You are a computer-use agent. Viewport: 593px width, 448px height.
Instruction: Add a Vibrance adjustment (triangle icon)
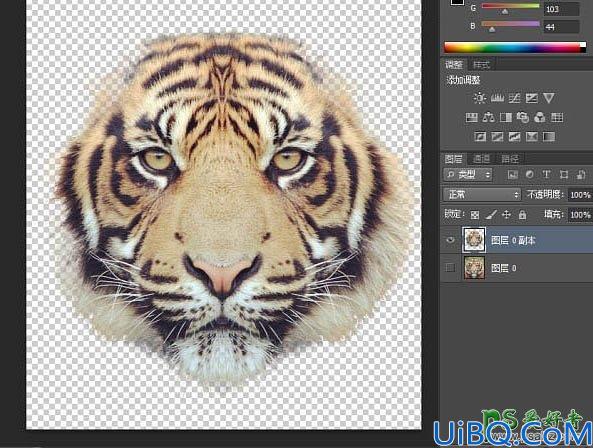click(549, 98)
